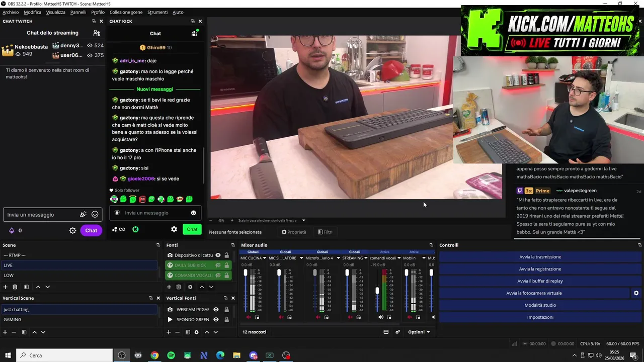This screenshot has height=362, width=644.
Task: Delete selected source in Fonti panel
Action: click(x=179, y=287)
